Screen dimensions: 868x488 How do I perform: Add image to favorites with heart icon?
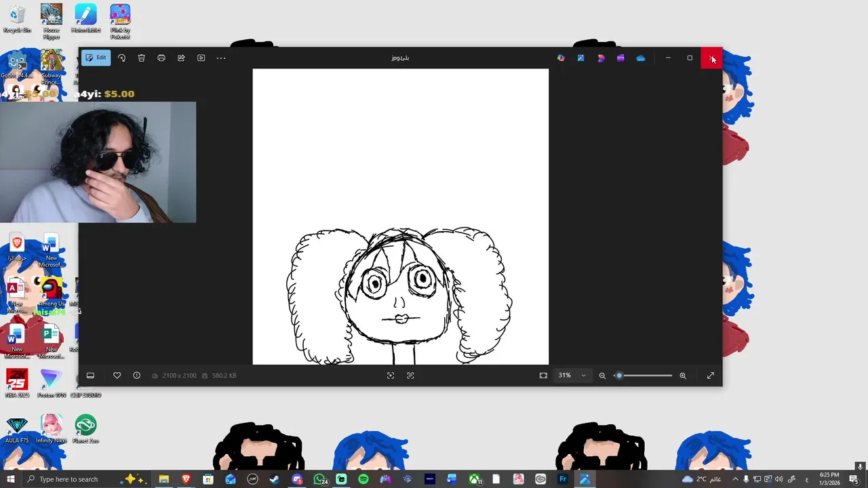click(117, 375)
